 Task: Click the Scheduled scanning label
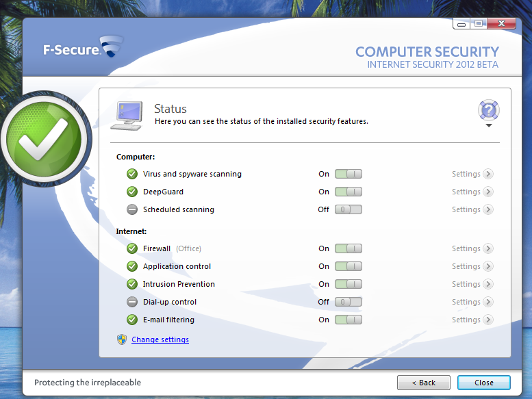click(179, 209)
